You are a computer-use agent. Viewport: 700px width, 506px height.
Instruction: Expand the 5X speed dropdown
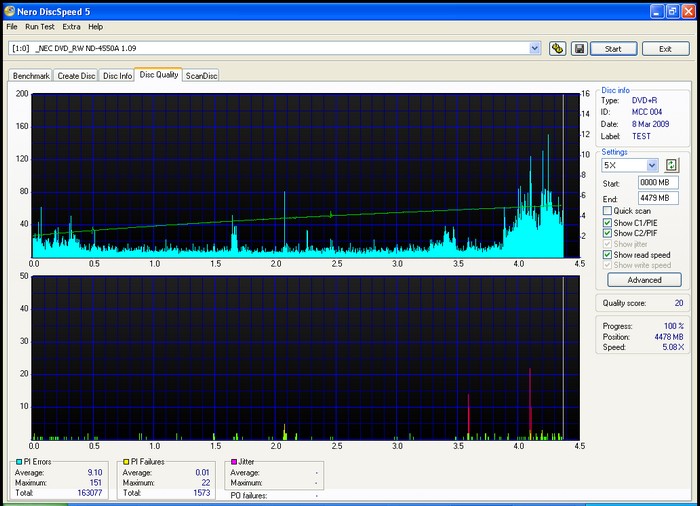coord(652,165)
